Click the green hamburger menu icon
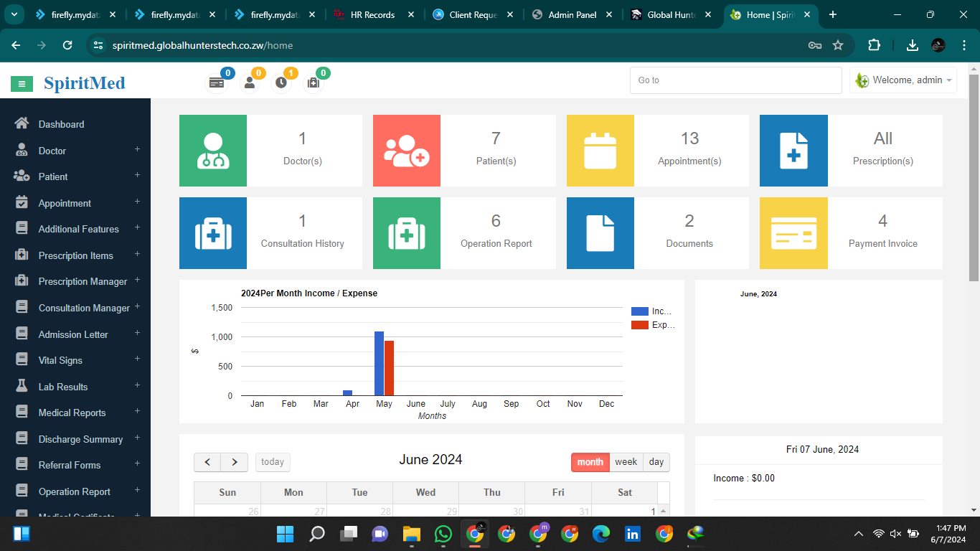 pyautogui.click(x=22, y=84)
